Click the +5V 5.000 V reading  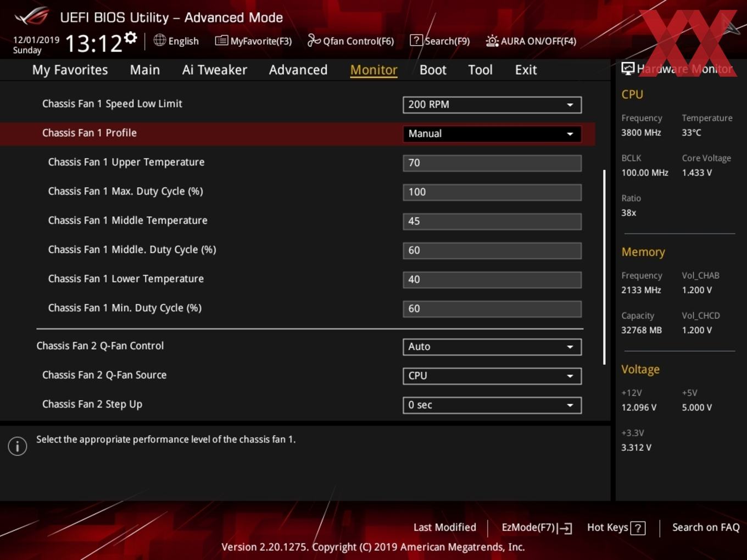696,407
